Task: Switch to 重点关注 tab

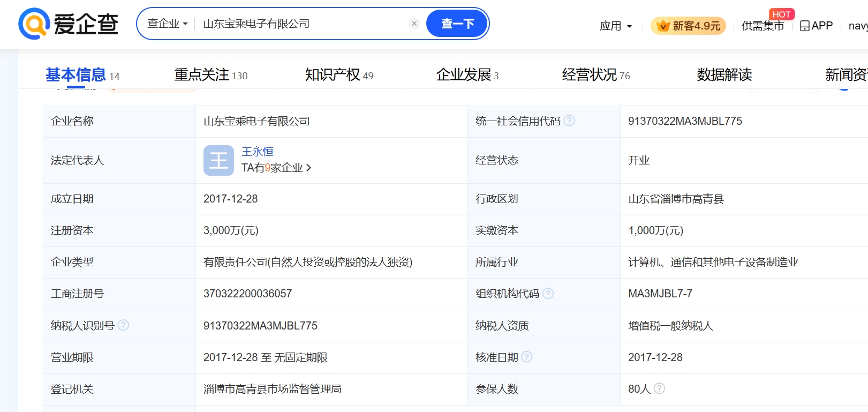Action: (x=211, y=74)
